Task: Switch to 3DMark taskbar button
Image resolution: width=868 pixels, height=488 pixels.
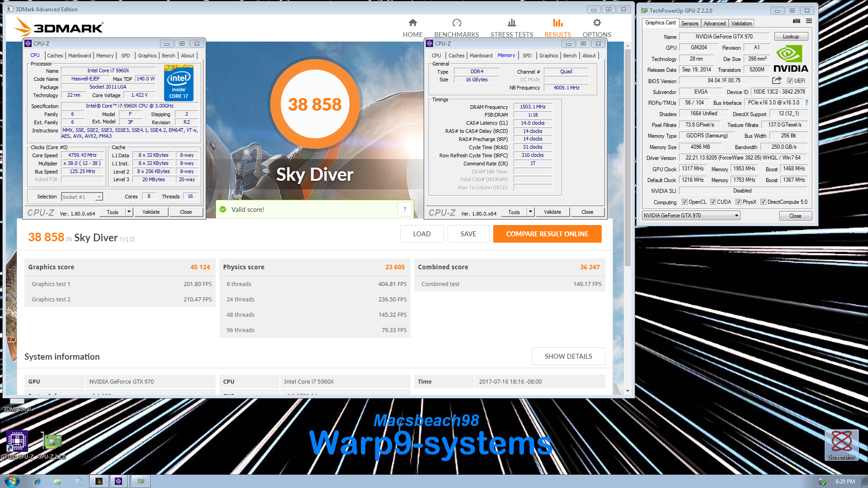Action: [99, 481]
